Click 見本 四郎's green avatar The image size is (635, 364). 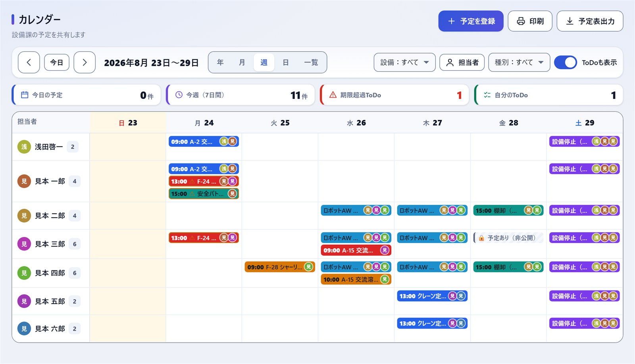[x=24, y=273]
